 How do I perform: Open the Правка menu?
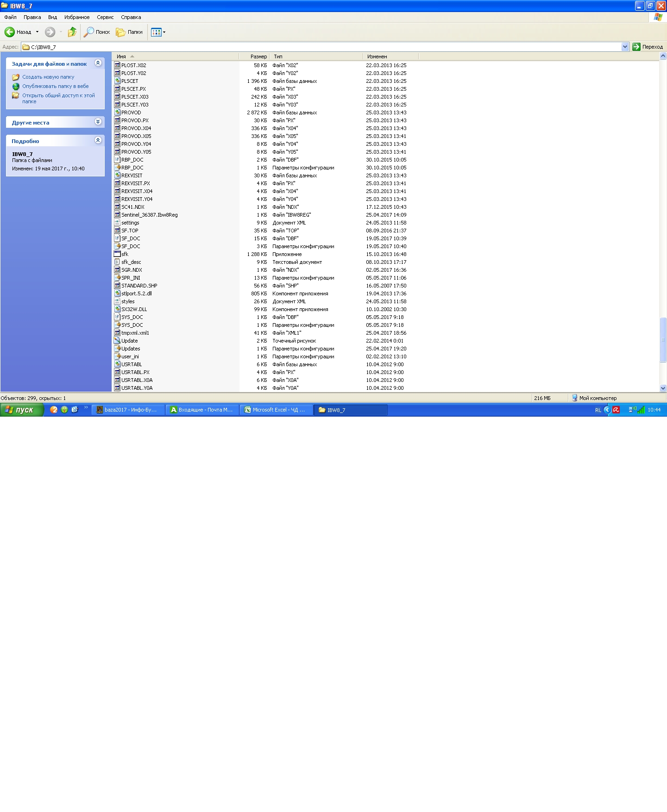pyautogui.click(x=32, y=17)
